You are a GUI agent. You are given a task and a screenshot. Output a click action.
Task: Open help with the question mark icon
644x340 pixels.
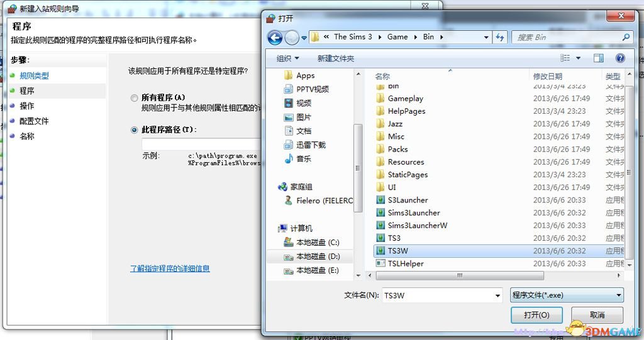pos(620,58)
